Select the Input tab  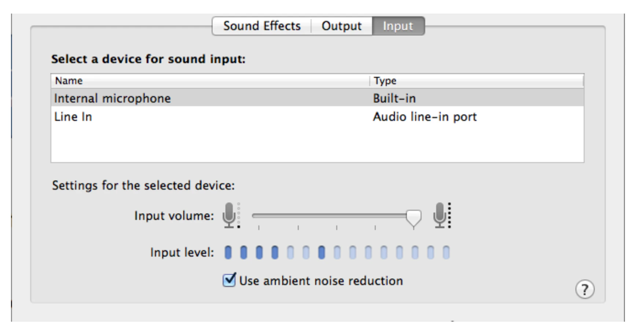coord(398,26)
